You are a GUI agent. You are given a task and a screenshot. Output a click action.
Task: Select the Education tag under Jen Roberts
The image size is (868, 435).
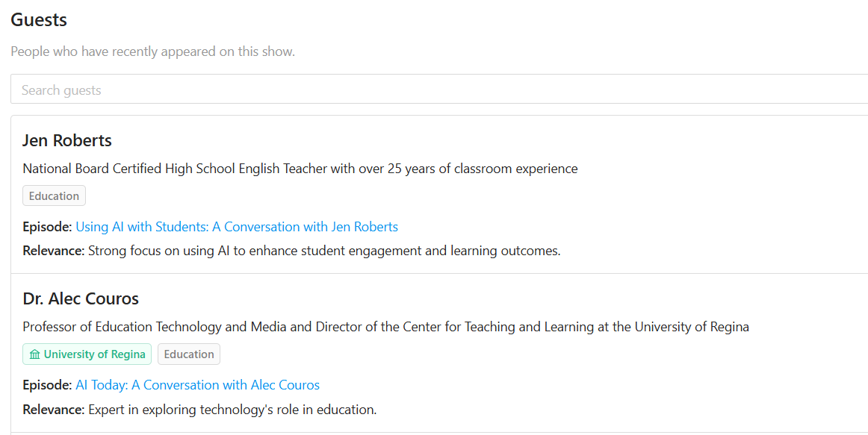[55, 195]
